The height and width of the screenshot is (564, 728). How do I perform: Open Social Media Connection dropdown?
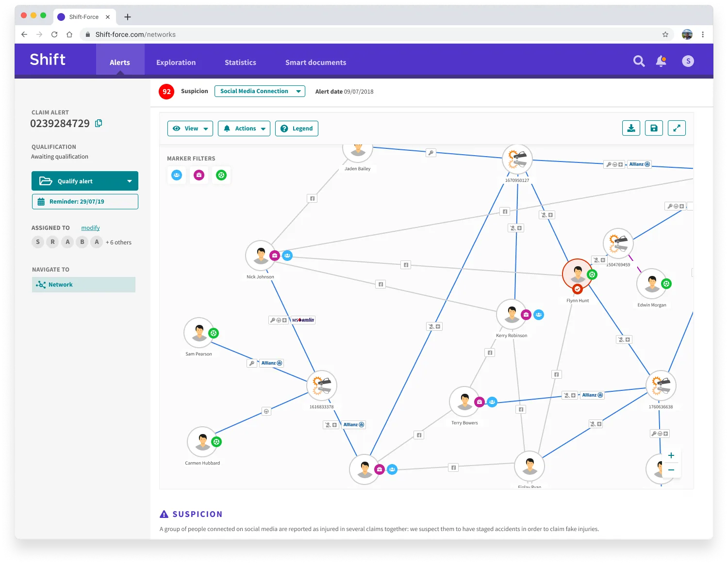click(x=260, y=91)
